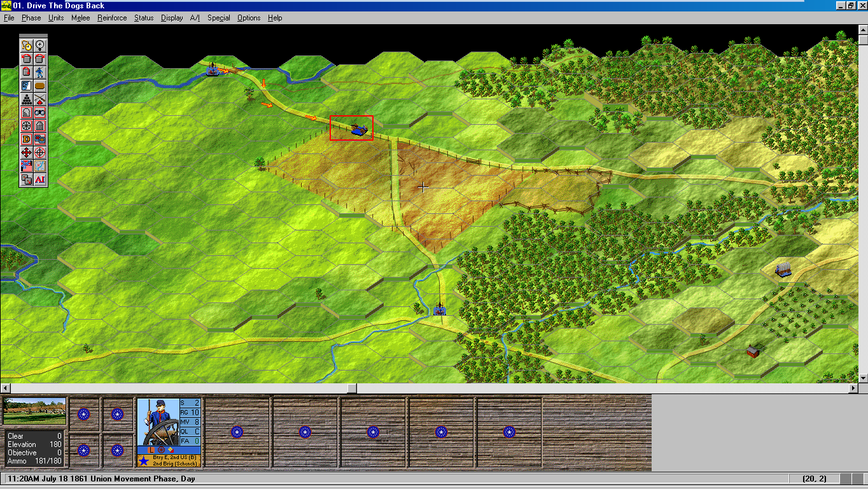Click the 'Objective' row in the terrain info
Image resolution: width=868 pixels, height=489 pixels.
[34, 453]
